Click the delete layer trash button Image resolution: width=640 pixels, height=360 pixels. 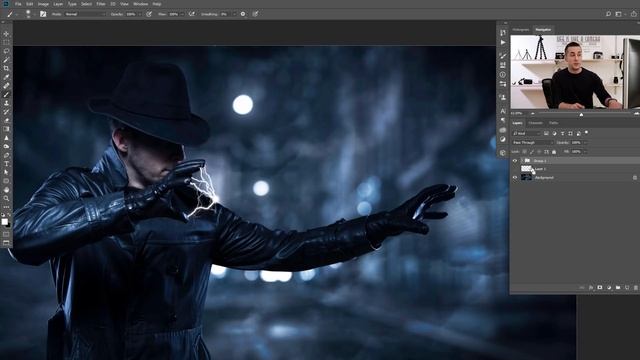tap(636, 288)
